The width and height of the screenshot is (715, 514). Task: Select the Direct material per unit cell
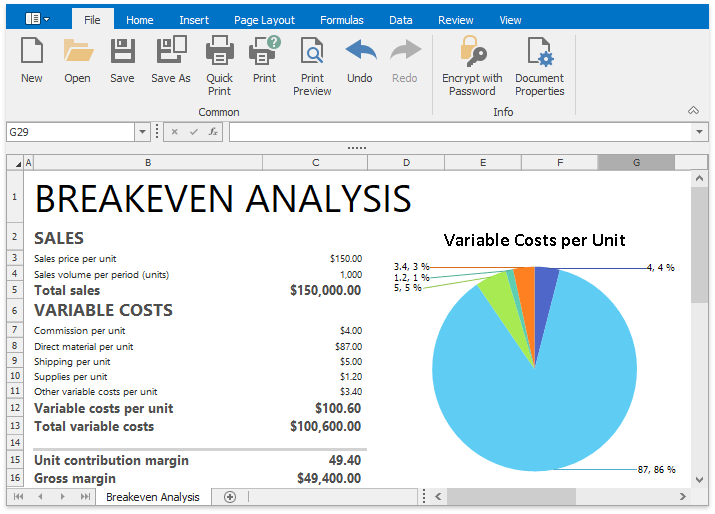pos(83,347)
